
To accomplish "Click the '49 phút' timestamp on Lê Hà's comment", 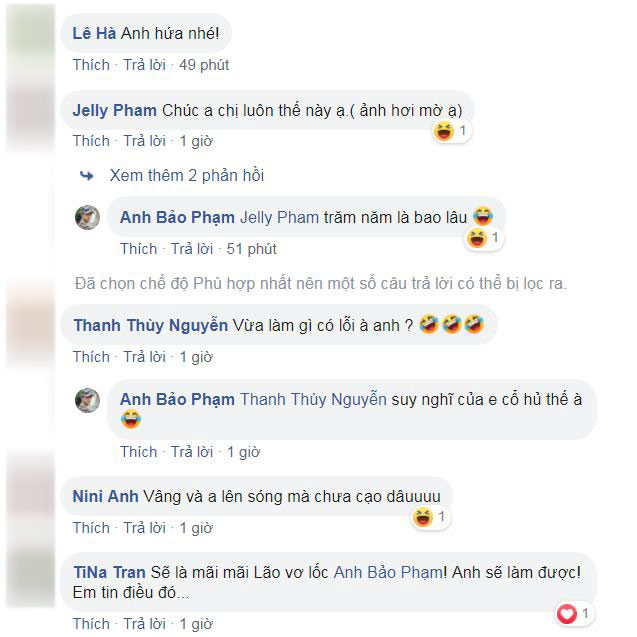I will point(204,65).
